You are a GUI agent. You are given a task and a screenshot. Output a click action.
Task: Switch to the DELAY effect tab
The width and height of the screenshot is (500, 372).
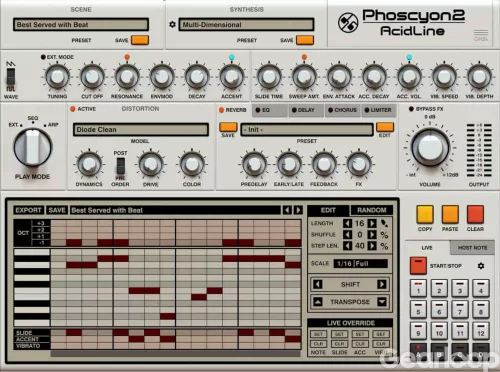(306, 110)
